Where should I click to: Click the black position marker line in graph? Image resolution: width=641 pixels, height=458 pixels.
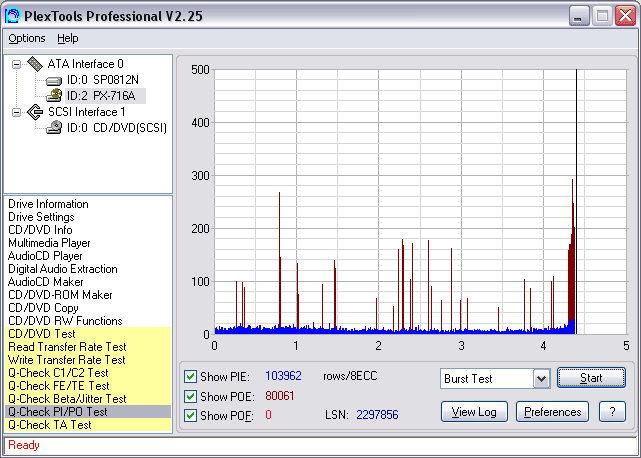576,202
